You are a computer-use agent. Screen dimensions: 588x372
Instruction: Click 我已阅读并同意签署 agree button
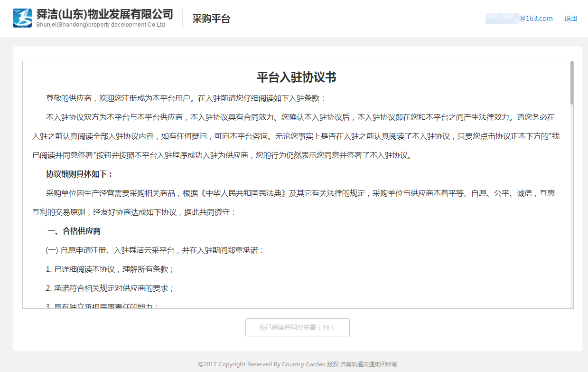[297, 327]
